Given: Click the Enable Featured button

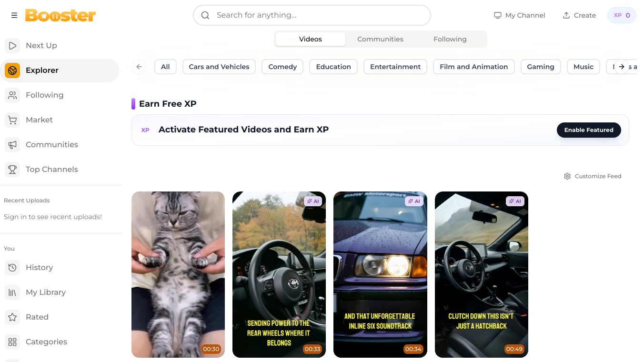Looking at the screenshot, I should [589, 130].
